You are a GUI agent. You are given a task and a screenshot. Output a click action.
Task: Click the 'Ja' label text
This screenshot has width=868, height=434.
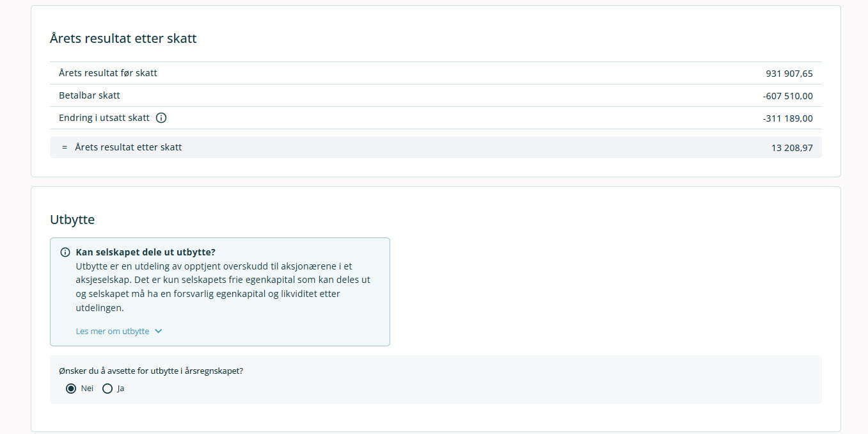pyautogui.click(x=121, y=389)
